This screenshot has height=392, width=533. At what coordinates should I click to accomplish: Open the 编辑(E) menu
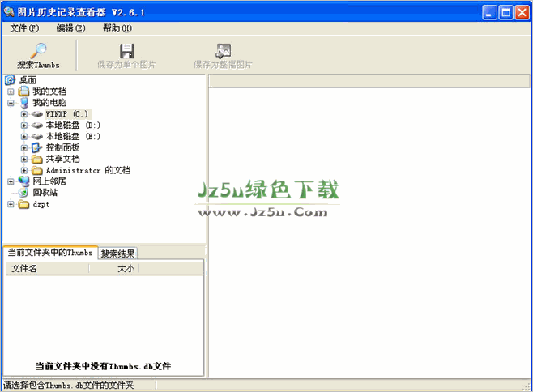(70, 28)
